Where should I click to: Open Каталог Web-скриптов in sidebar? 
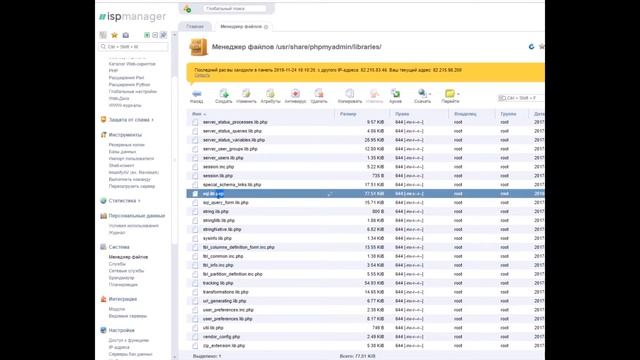point(132,64)
